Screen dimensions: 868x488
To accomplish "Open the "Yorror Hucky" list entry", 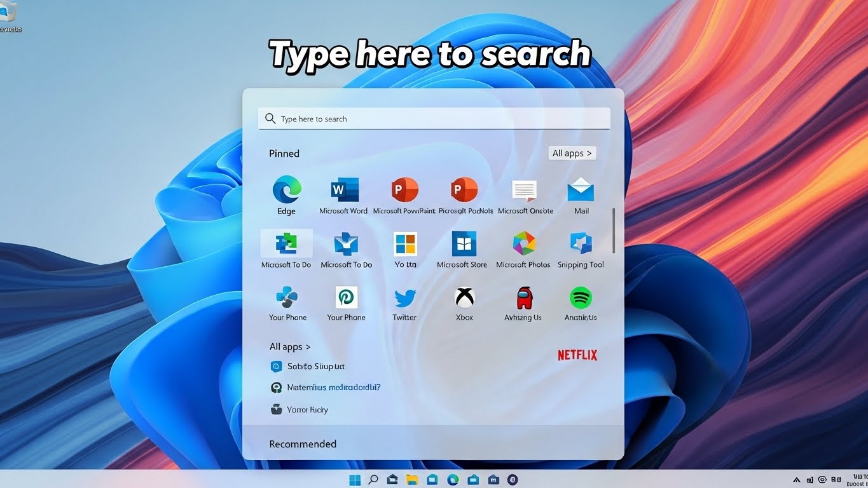I will coord(299,410).
